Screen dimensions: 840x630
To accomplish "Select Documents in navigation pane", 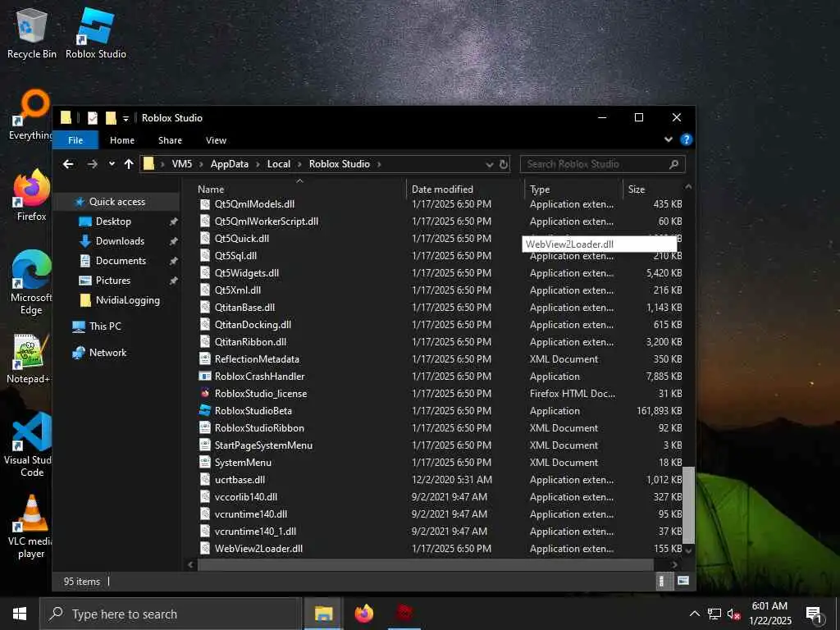I will (121, 261).
